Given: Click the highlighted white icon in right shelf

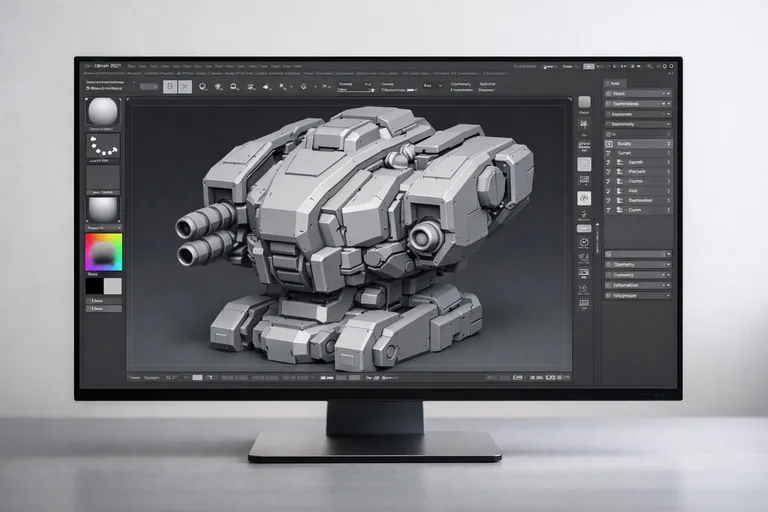Looking at the screenshot, I should 584,198.
